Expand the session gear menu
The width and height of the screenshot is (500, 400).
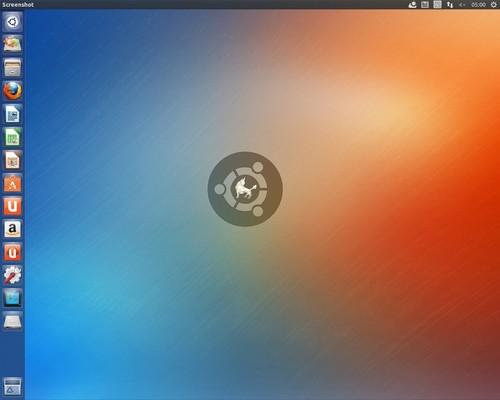[x=494, y=5]
